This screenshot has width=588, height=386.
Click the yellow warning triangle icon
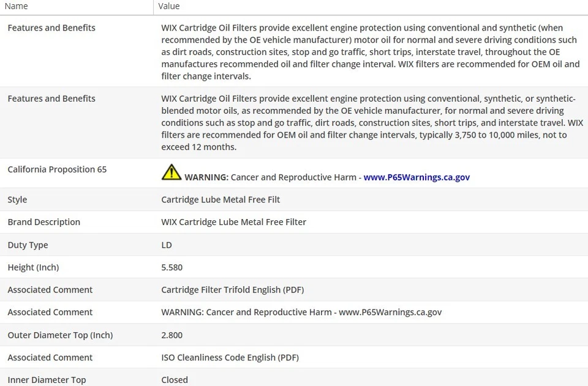(x=171, y=172)
